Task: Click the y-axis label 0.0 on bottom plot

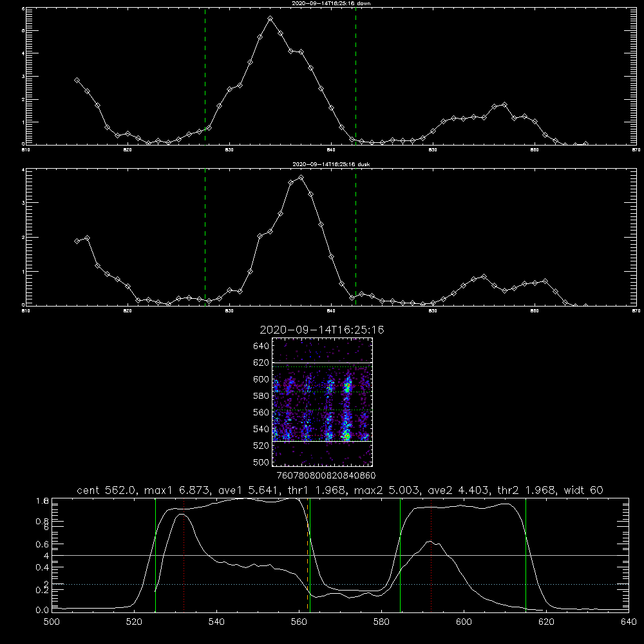Action: (43, 611)
